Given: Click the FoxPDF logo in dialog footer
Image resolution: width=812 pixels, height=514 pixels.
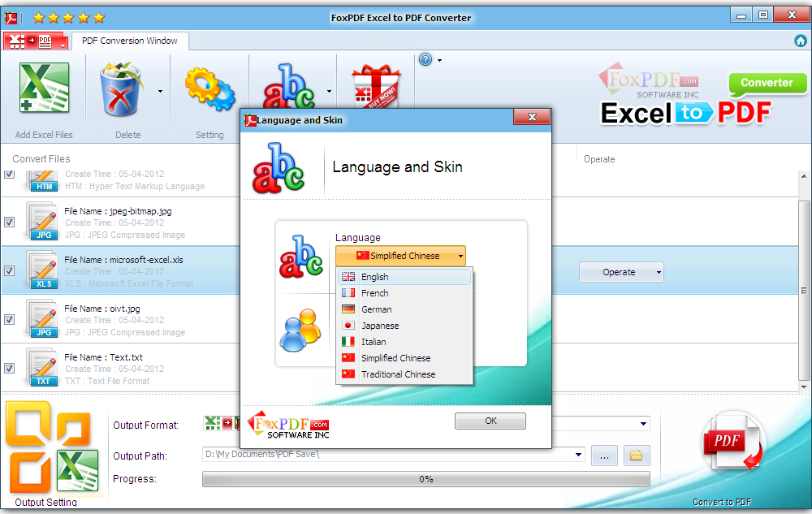Looking at the screenshot, I should coord(288,425).
